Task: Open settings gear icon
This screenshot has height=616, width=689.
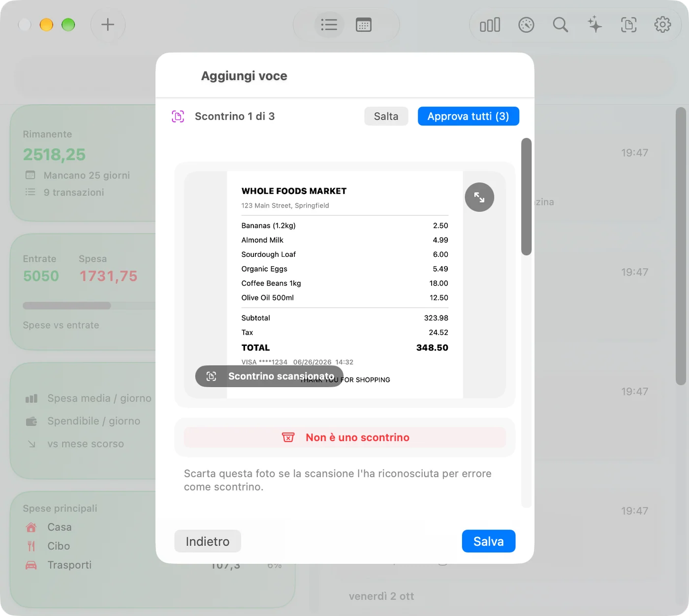Action: point(662,25)
